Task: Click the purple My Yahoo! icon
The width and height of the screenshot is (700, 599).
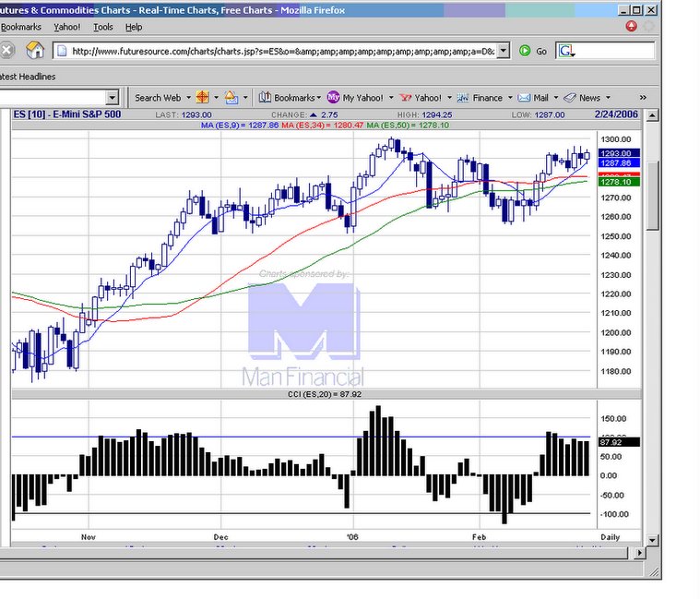Action: tap(334, 98)
